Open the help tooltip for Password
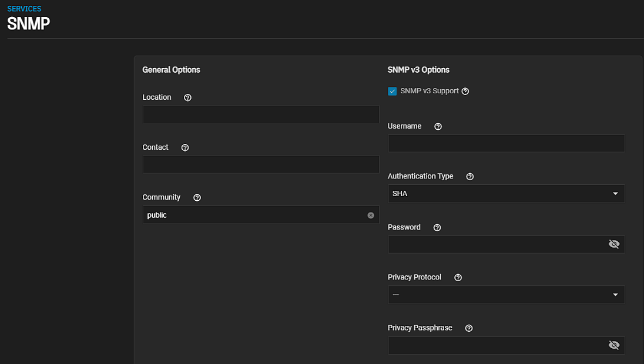This screenshot has width=644, height=364. tap(437, 227)
